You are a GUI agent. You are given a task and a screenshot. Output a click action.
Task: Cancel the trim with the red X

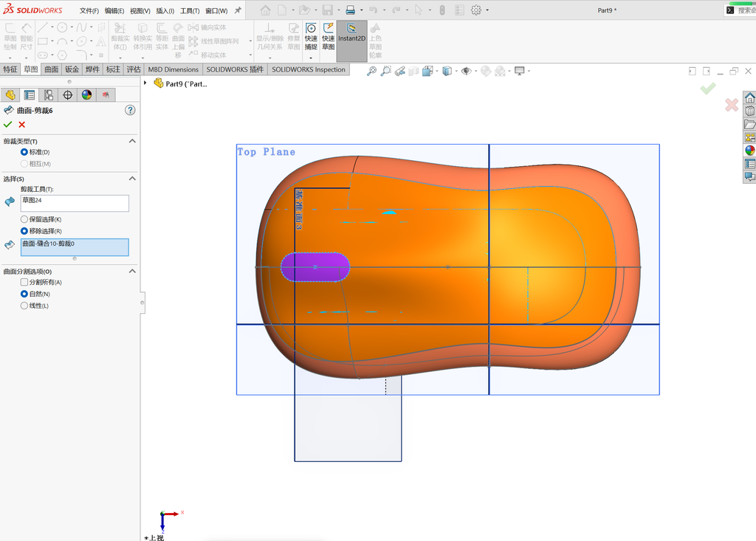[21, 125]
